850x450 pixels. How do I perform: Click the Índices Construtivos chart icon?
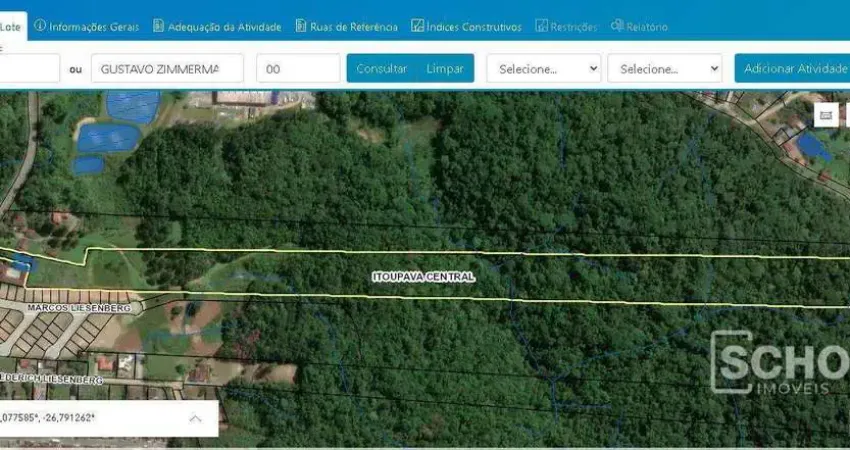tap(417, 26)
